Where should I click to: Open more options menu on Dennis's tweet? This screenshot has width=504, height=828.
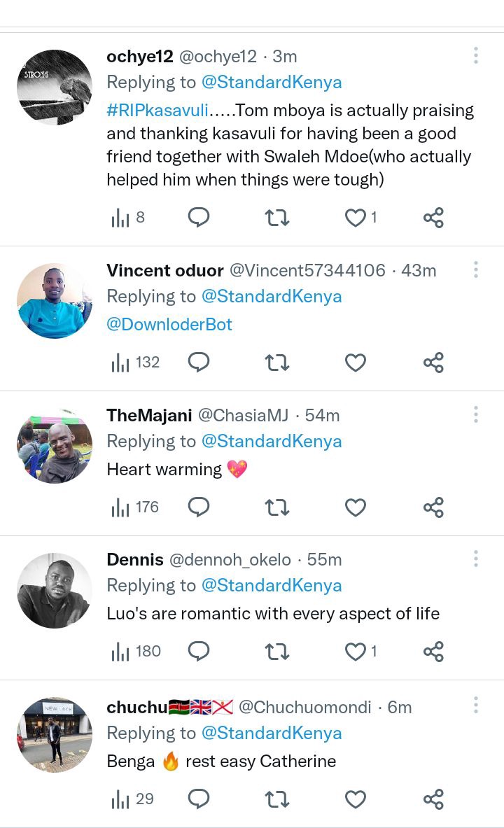[x=475, y=559]
